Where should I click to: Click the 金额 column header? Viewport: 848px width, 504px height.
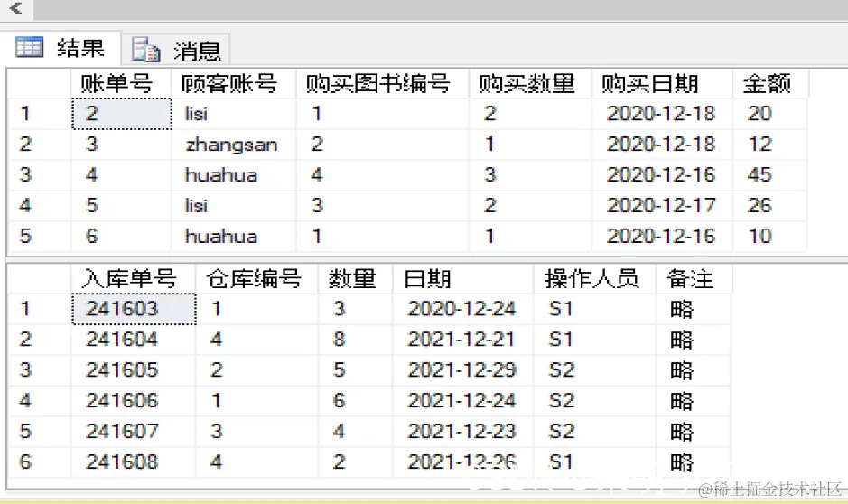click(x=770, y=84)
